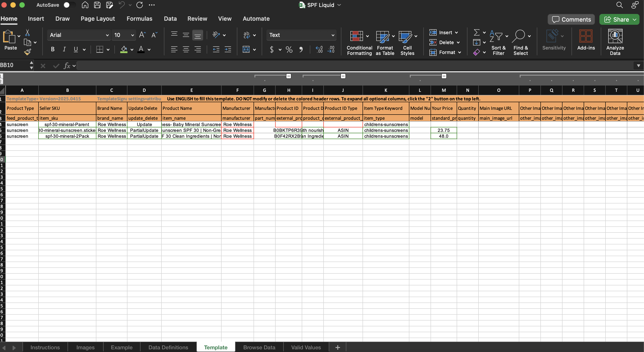Open the Search magnifier in the title bar
Viewport: 644px width, 352px height.
[619, 5]
